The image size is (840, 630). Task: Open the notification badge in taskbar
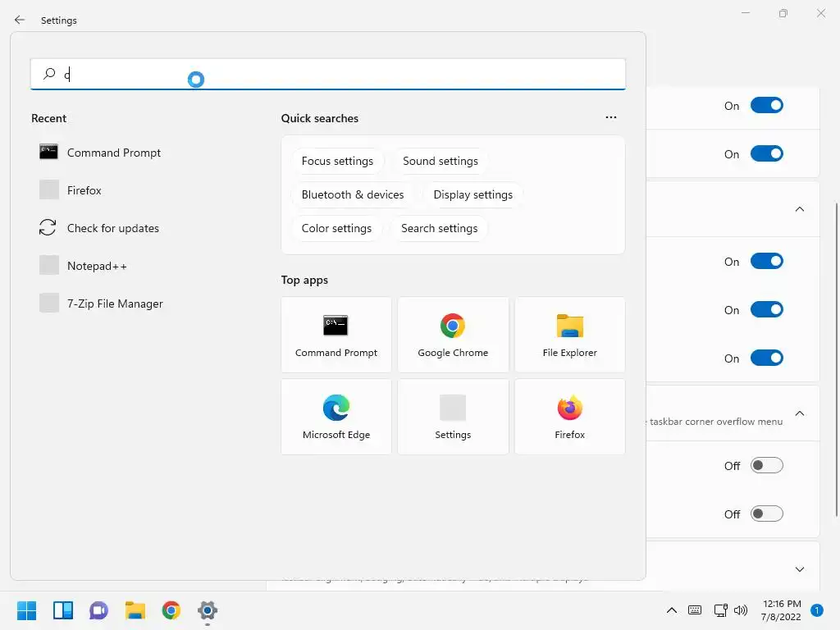point(817,610)
